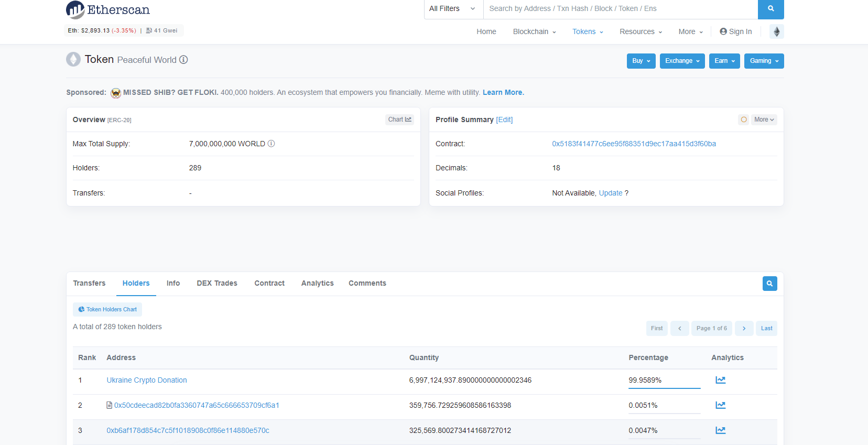Screen dimensions: 868x445
Task: Open the DEX Trades tab
Action: click(x=217, y=283)
